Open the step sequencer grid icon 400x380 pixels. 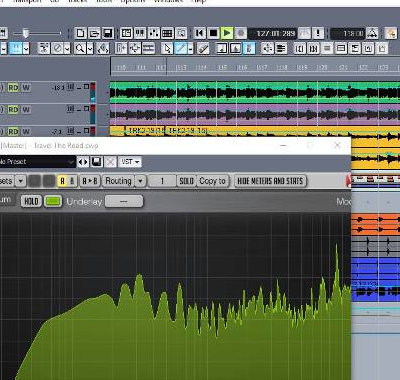coord(167,33)
